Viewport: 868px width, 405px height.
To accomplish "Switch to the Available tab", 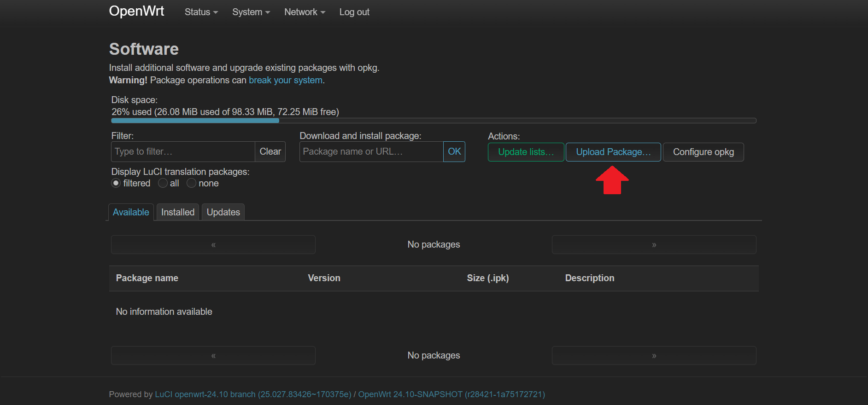I will [x=131, y=212].
